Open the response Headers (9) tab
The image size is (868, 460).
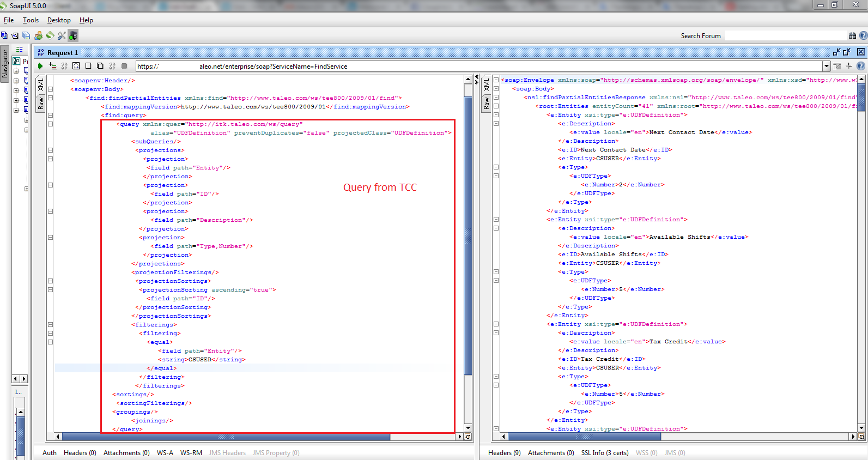pos(504,453)
